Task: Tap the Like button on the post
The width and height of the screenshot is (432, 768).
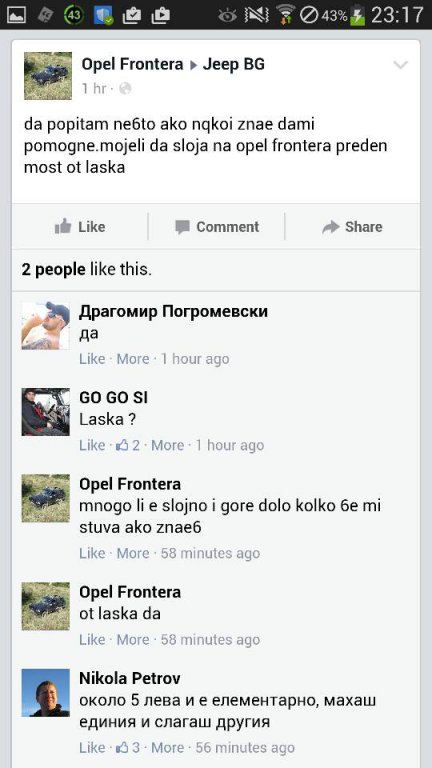Action: [80, 227]
